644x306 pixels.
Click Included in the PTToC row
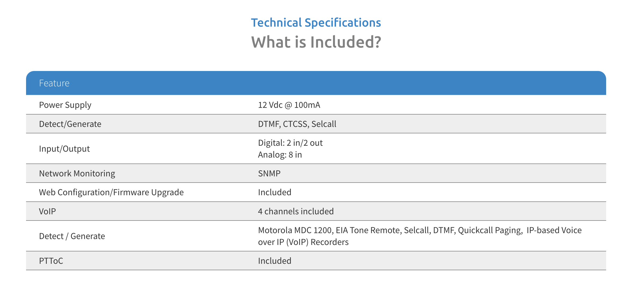[x=274, y=261]
